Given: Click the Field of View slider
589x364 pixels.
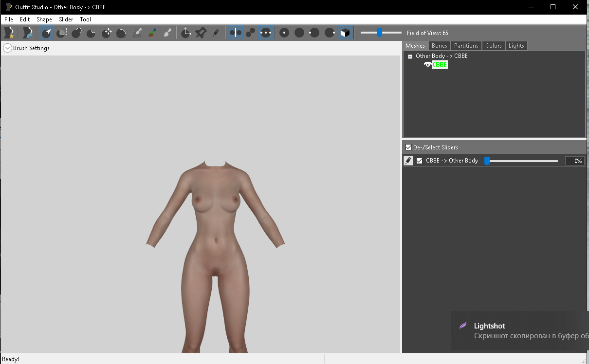Looking at the screenshot, I should (x=380, y=33).
